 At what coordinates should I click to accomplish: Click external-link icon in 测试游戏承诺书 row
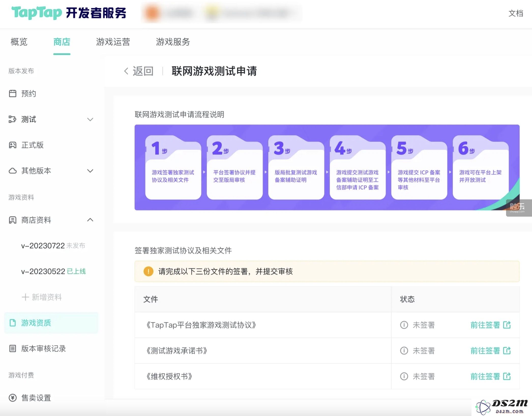[x=507, y=351]
